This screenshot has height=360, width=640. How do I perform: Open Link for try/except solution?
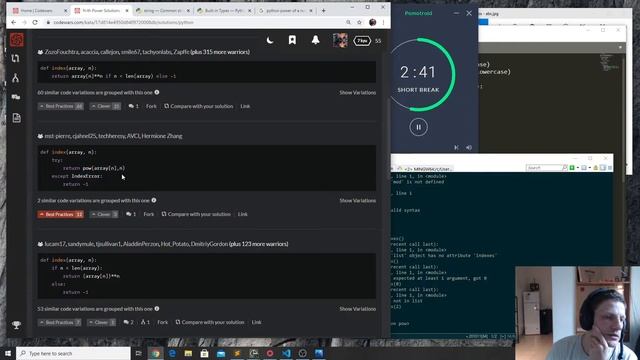pyautogui.click(x=242, y=214)
